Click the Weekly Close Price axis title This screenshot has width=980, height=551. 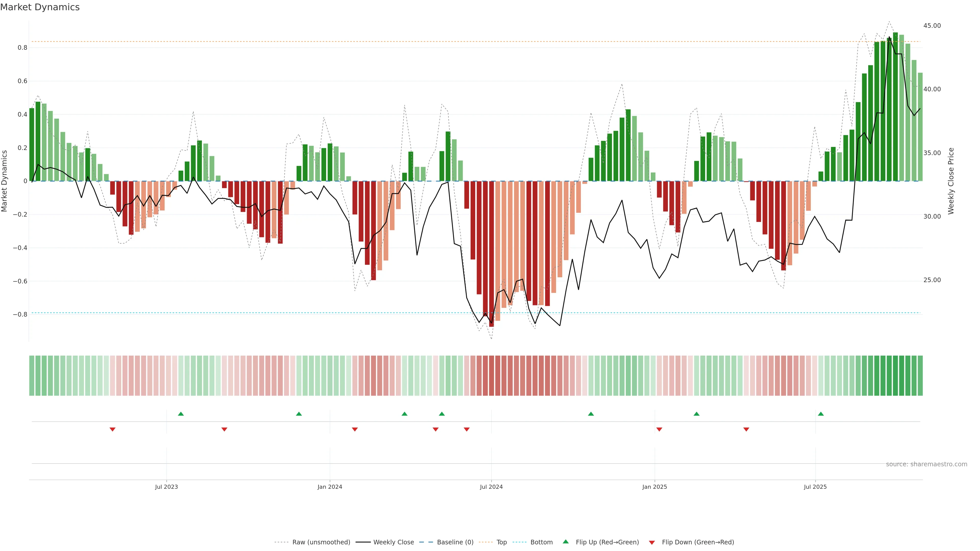coord(951,181)
